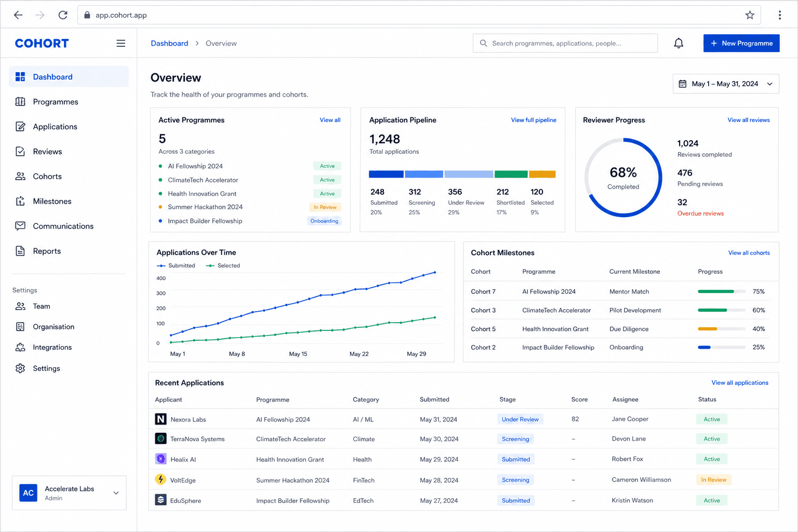Expand the Accelerate Labs account chevron

tap(116, 493)
